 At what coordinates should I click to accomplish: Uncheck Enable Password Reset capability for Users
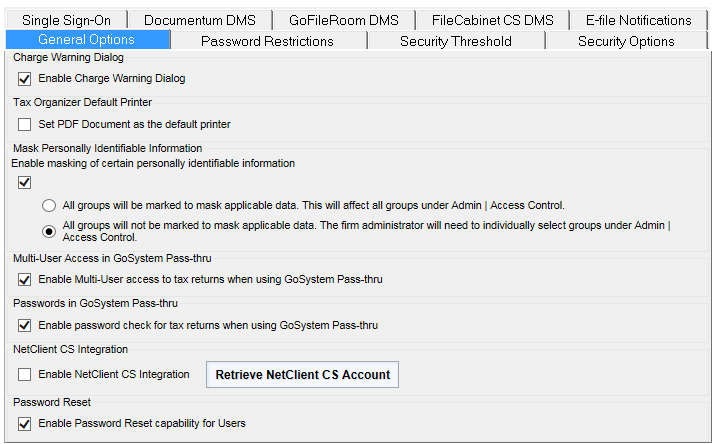(25, 424)
